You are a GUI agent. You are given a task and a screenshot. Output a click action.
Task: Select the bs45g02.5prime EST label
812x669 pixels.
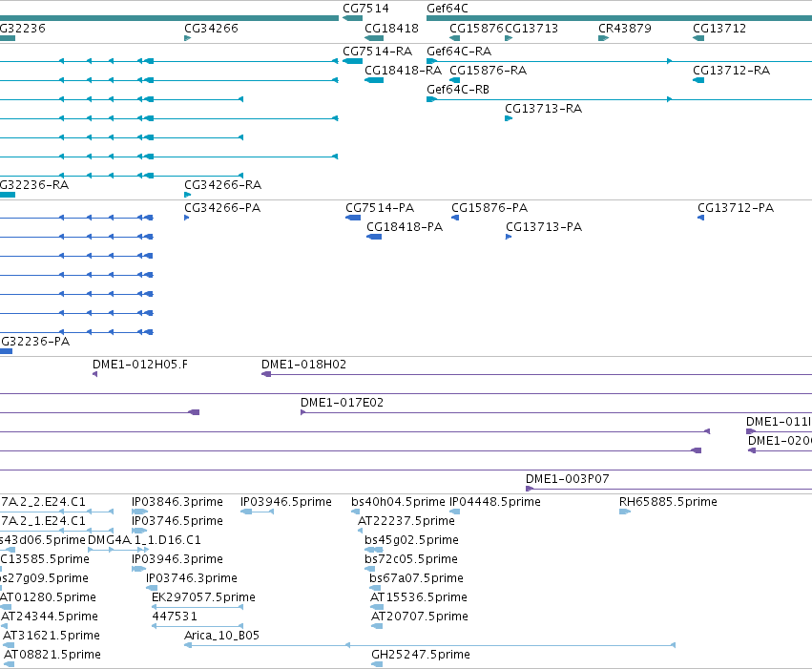411,540
